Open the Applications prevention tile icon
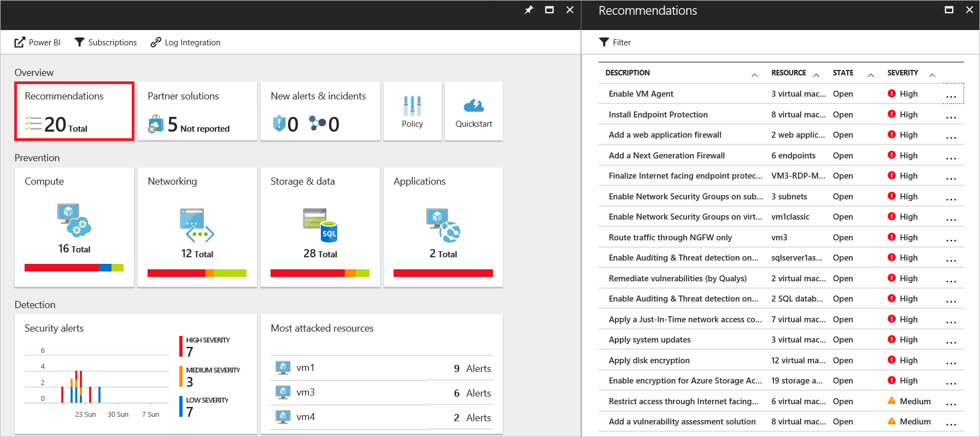Screen dimensions: 980x437 tap(443, 225)
